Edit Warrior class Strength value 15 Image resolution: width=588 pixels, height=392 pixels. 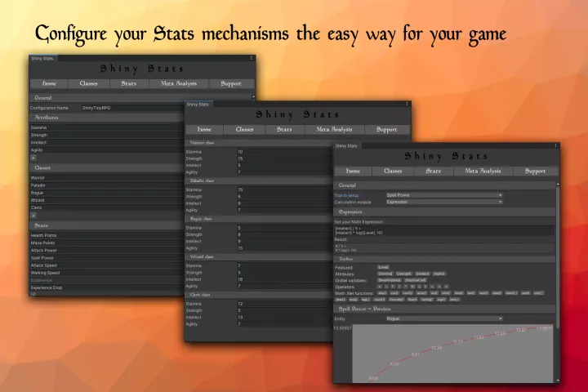(x=285, y=158)
